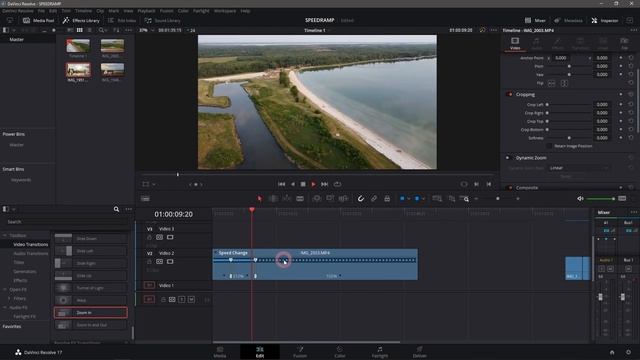Go to Project Manager home icon

coord(612,352)
